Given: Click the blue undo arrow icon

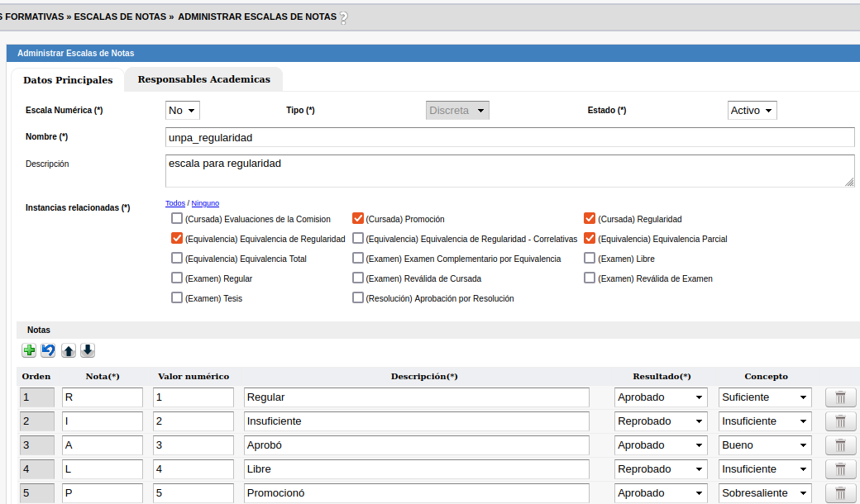Looking at the screenshot, I should coord(48,350).
